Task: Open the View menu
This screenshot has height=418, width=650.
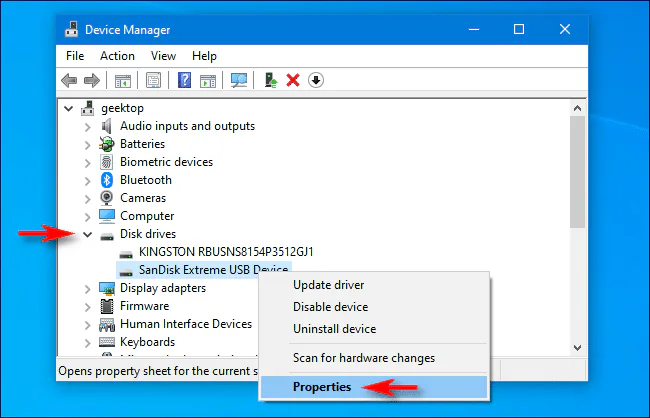Action: tap(163, 56)
